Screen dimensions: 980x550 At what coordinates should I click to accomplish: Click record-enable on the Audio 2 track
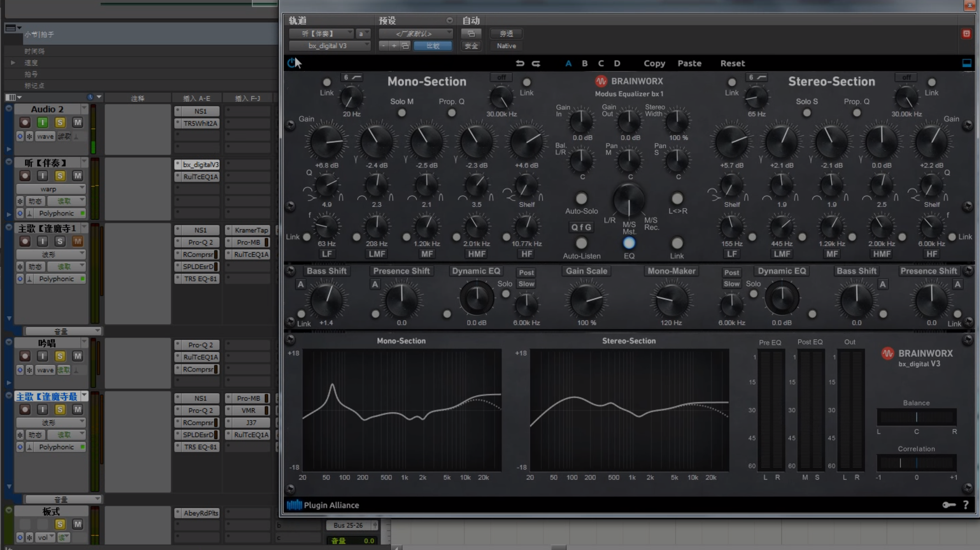pos(25,123)
